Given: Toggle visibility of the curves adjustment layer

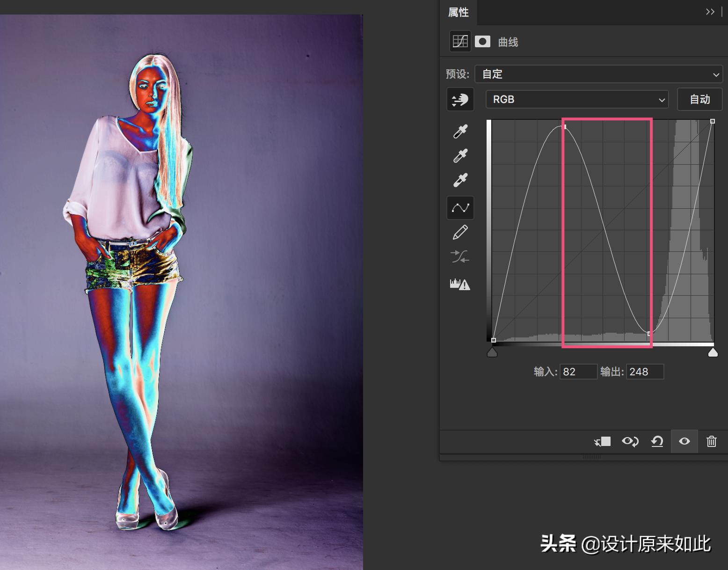Looking at the screenshot, I should (x=684, y=441).
